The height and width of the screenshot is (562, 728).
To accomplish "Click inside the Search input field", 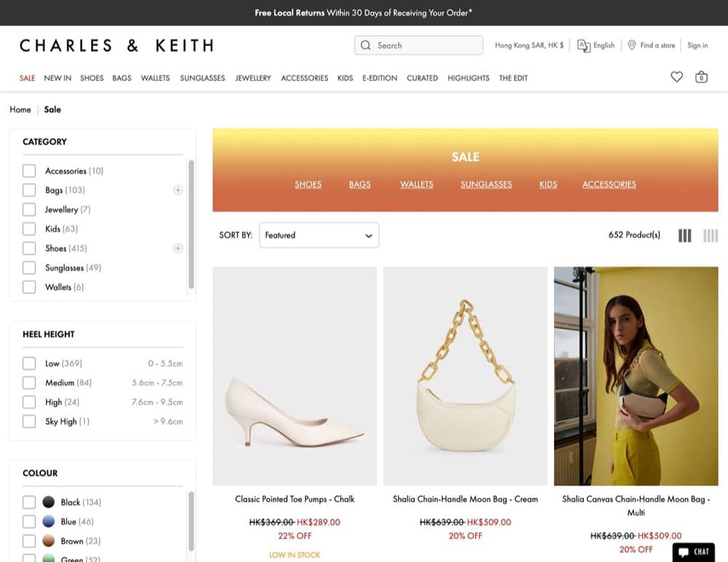I will click(x=419, y=46).
